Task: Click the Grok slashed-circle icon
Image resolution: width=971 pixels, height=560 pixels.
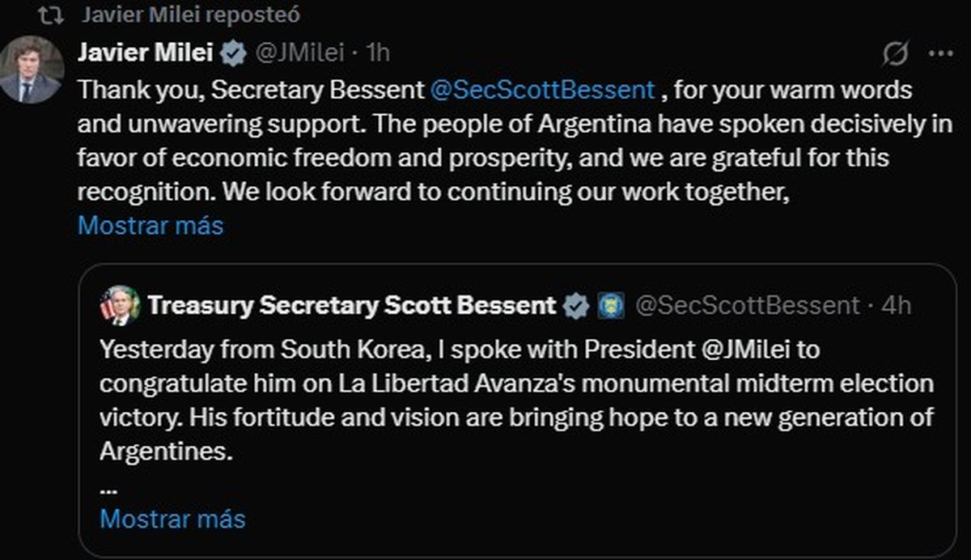Action: pyautogui.click(x=895, y=54)
